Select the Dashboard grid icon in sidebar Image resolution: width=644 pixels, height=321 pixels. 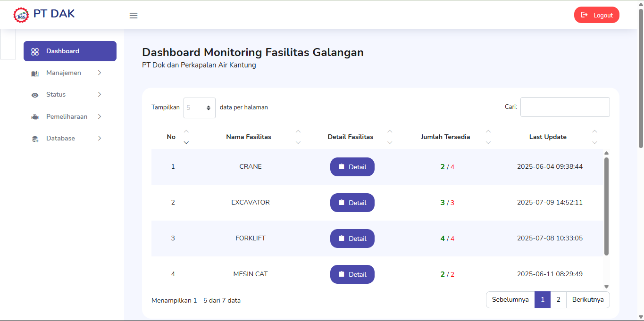[34, 51]
